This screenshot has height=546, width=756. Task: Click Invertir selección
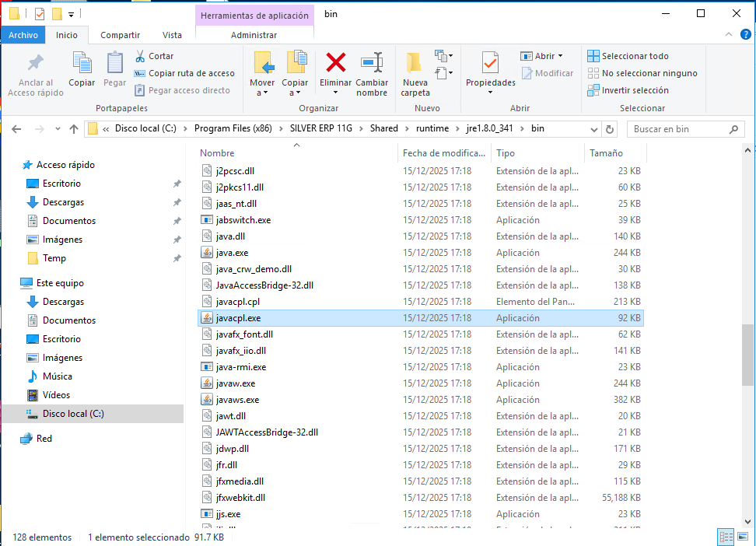tap(628, 90)
